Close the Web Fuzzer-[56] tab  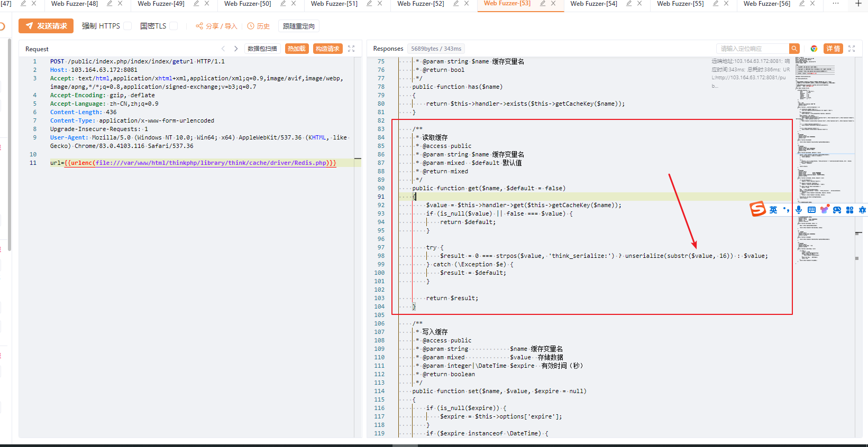[x=812, y=3]
